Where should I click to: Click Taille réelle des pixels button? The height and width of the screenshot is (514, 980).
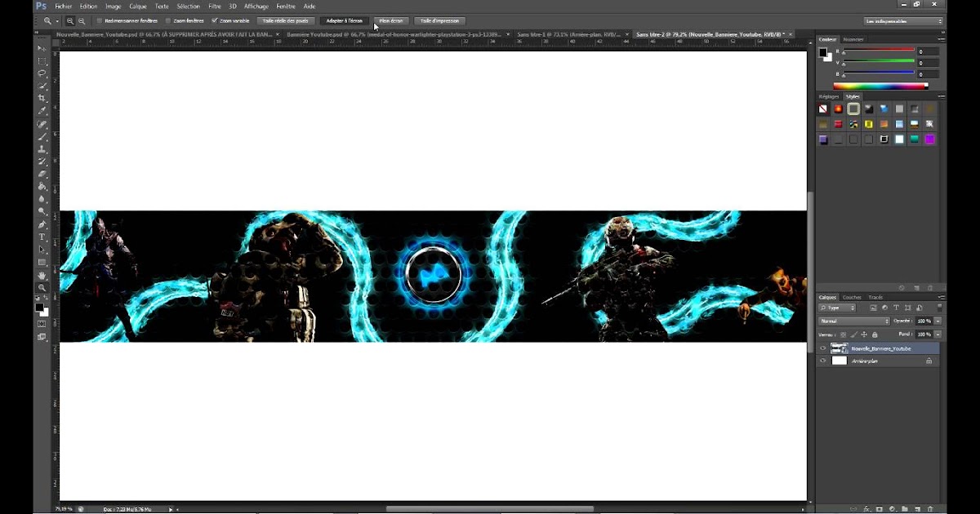[x=286, y=20]
